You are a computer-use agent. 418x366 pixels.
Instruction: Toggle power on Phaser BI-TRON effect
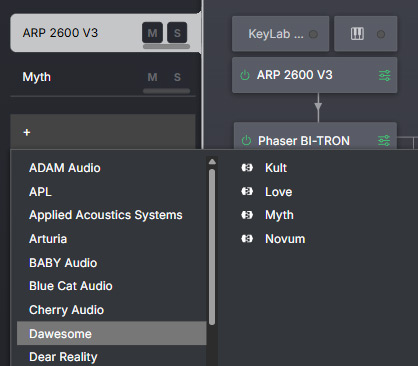[246, 141]
